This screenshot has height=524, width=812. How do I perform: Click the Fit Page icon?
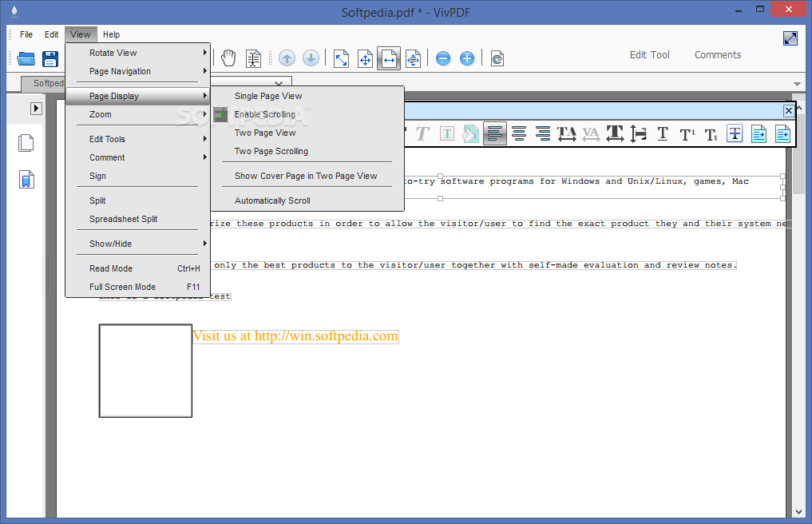tap(365, 58)
